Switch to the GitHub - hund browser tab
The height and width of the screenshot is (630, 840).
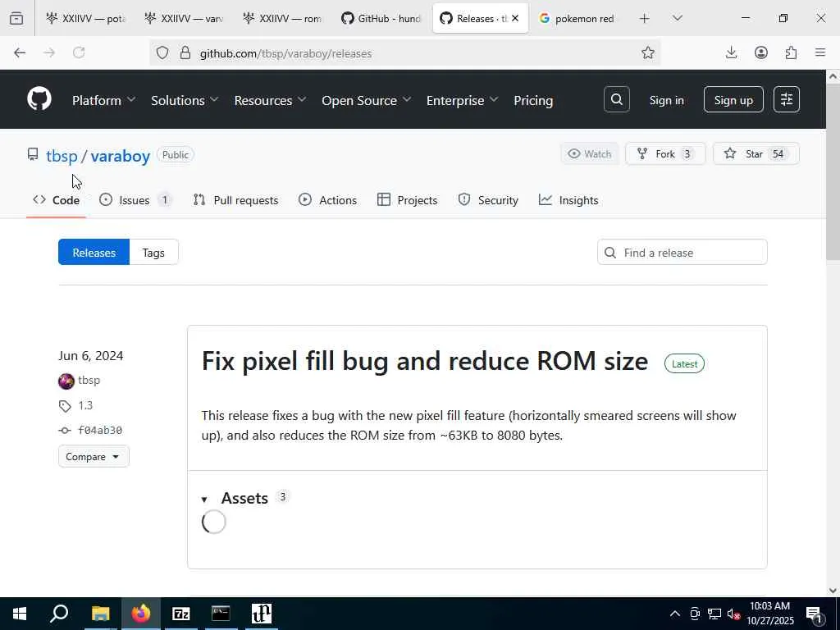click(381, 18)
